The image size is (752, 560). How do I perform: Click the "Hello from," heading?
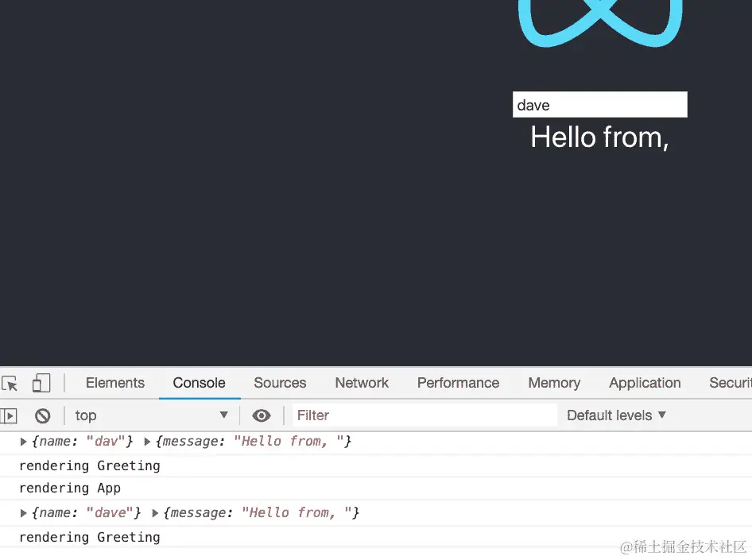[599, 137]
